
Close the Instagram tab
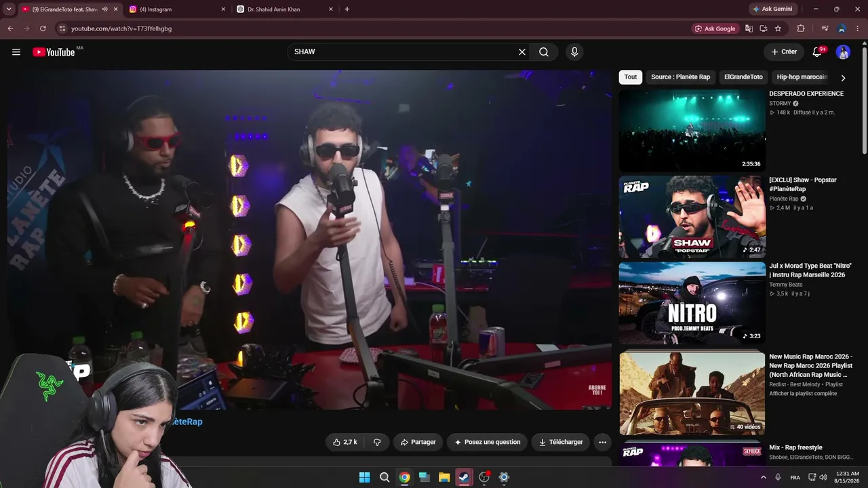(x=223, y=9)
